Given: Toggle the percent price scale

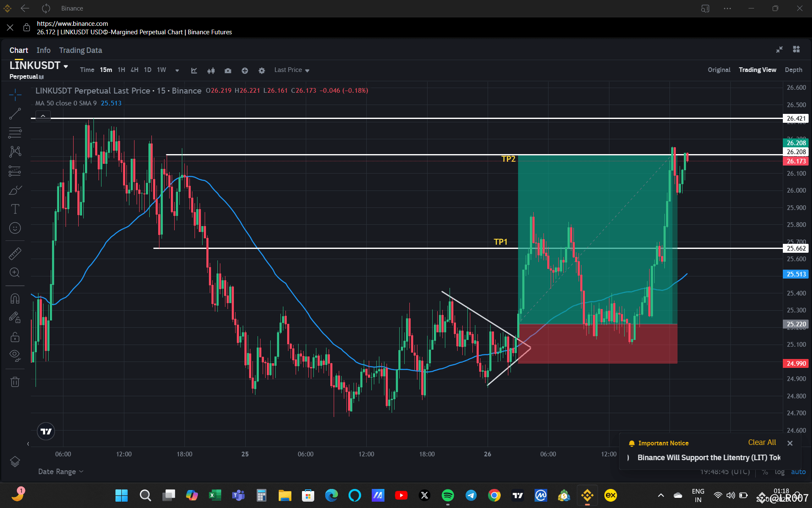Looking at the screenshot, I should (x=765, y=472).
